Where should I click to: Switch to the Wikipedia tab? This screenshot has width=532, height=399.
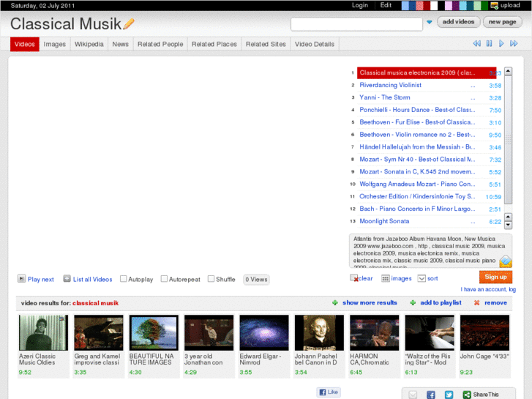click(x=89, y=44)
